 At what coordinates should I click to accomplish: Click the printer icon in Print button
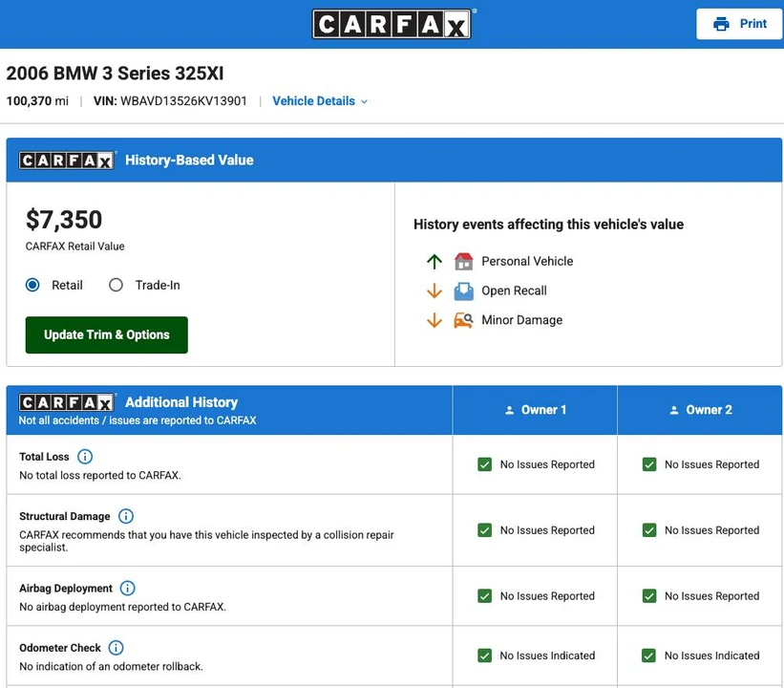721,24
